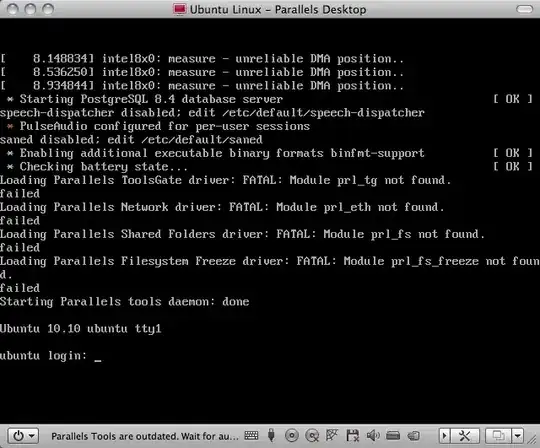The width and height of the screenshot is (540, 448).
Task: Click 'Module prl_fs not found.' error line
Action: point(242,234)
